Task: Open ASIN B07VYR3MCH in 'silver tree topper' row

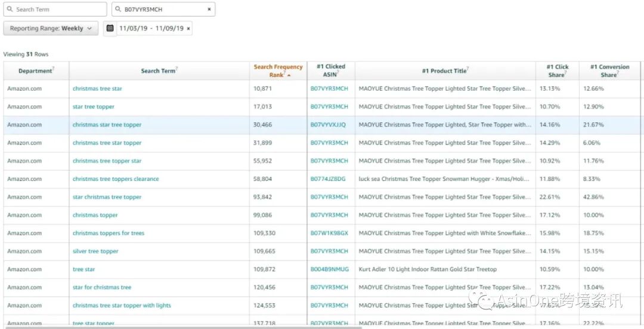Action: 329,251
